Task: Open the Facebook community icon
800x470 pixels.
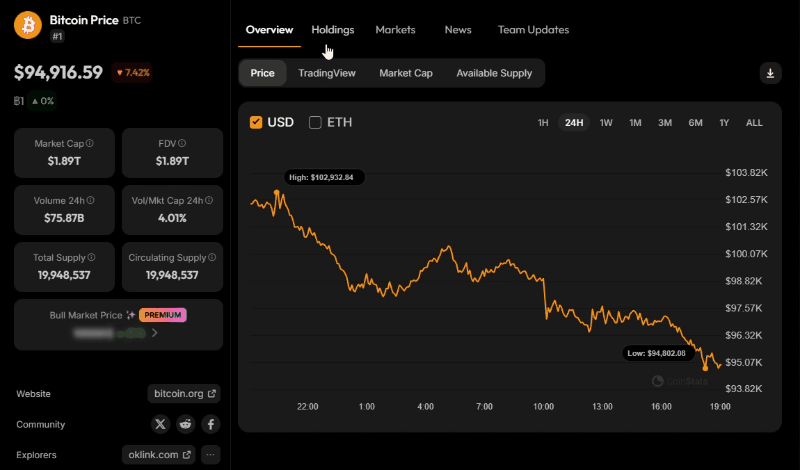Action: pos(210,424)
